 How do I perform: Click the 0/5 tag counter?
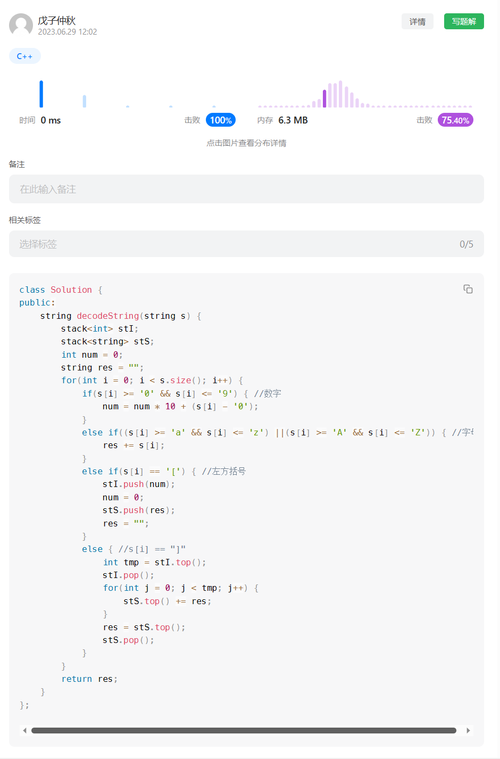[466, 244]
